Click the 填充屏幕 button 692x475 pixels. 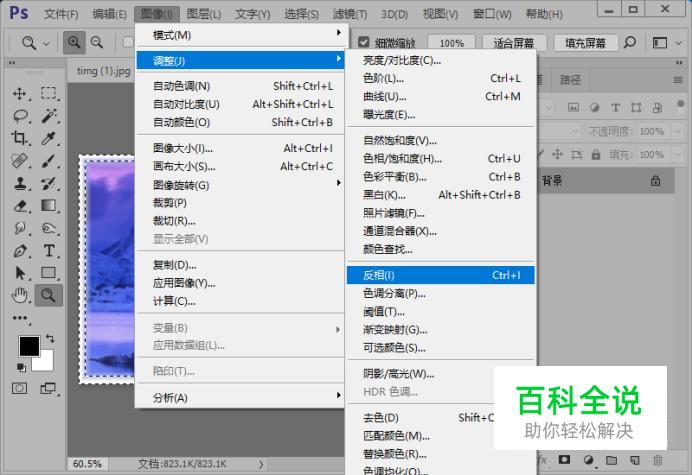[585, 43]
